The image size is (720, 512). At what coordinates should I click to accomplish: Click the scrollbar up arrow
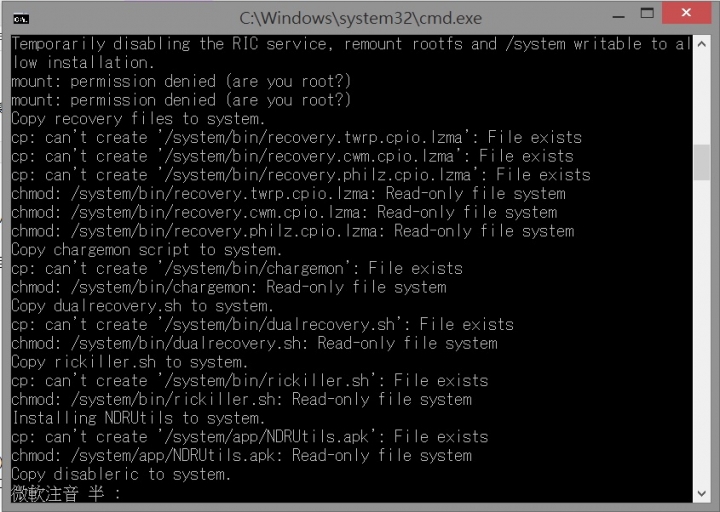[701, 45]
